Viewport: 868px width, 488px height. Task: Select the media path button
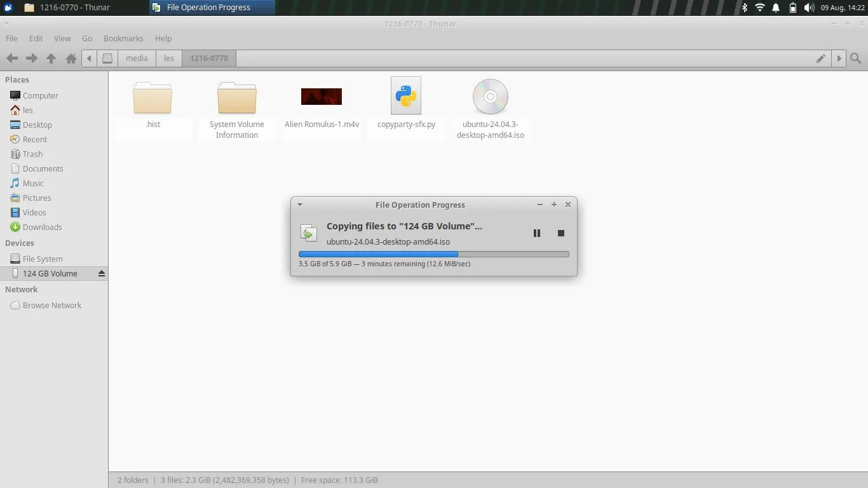(137, 58)
